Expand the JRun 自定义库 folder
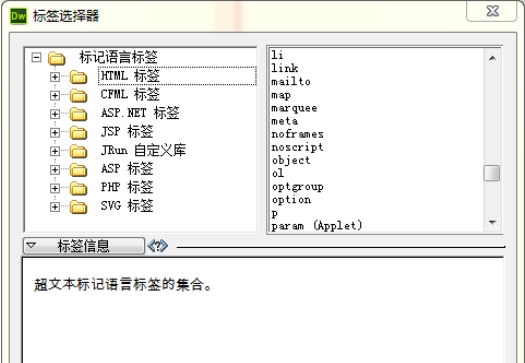 click(55, 151)
